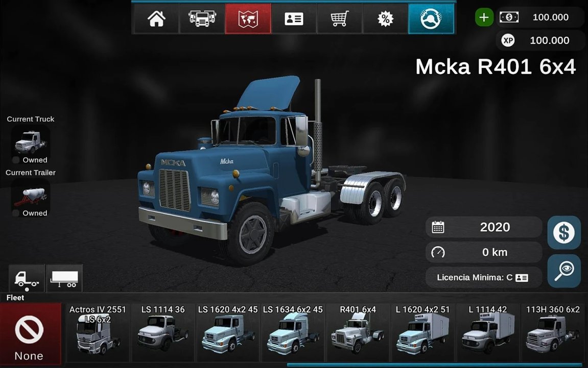Click the blue scrollbar below the truck list
The image size is (588, 368).
(437, 365)
